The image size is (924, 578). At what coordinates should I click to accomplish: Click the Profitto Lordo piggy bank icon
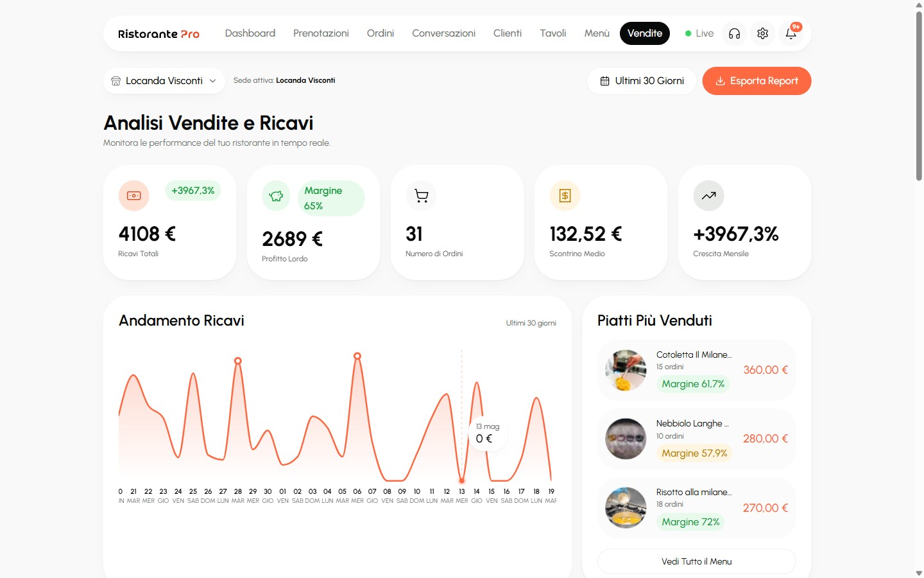277,196
